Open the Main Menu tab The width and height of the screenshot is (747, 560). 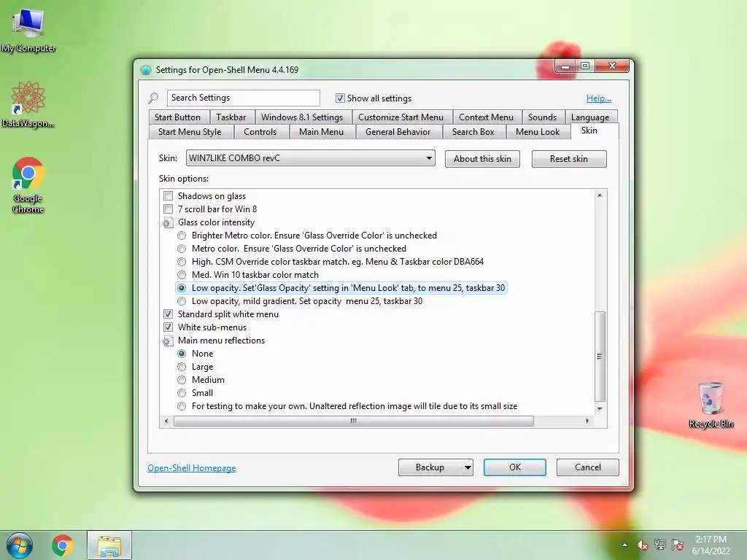pos(321,132)
